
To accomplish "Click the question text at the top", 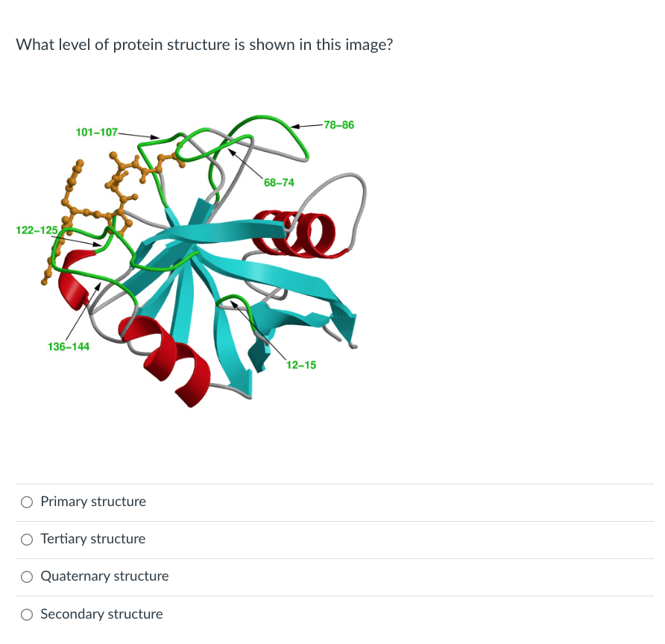I will pos(204,45).
